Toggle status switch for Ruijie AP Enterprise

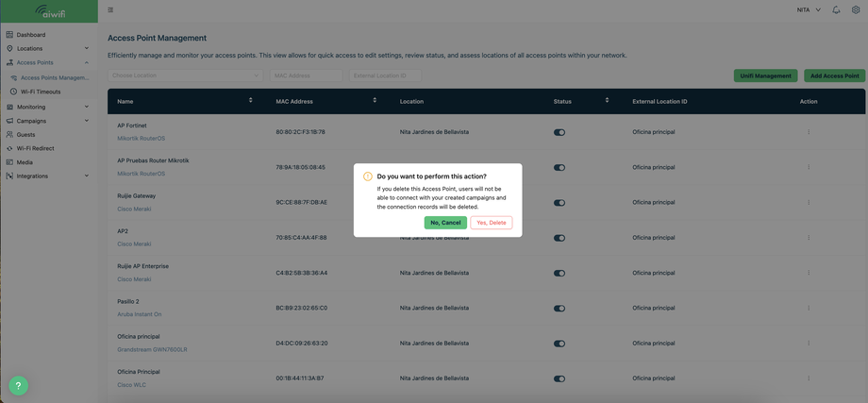(559, 273)
